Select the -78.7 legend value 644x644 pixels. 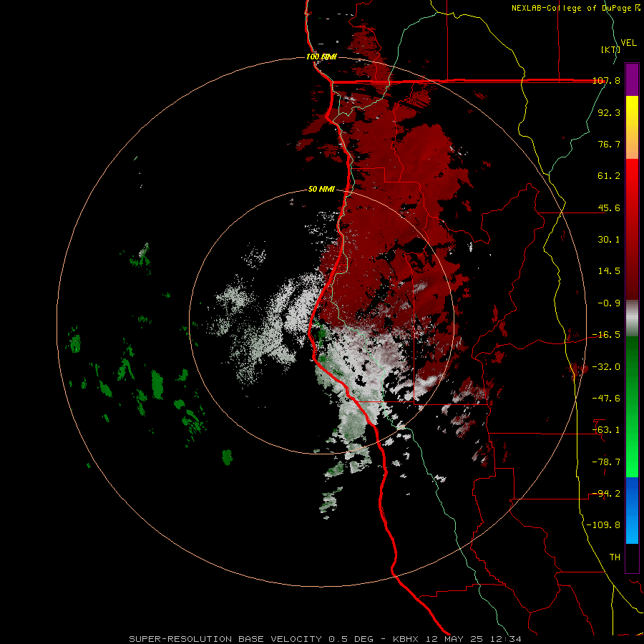[x=606, y=462]
